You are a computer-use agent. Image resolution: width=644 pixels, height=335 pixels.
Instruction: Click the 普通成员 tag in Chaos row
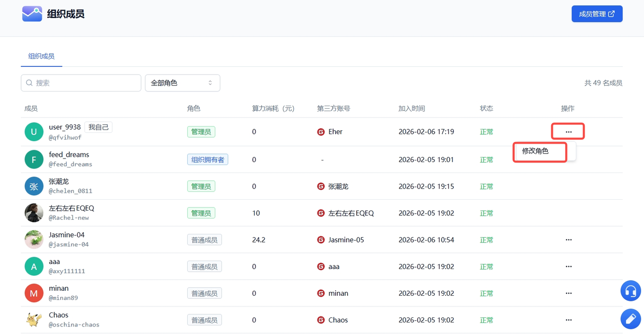pyautogui.click(x=204, y=320)
